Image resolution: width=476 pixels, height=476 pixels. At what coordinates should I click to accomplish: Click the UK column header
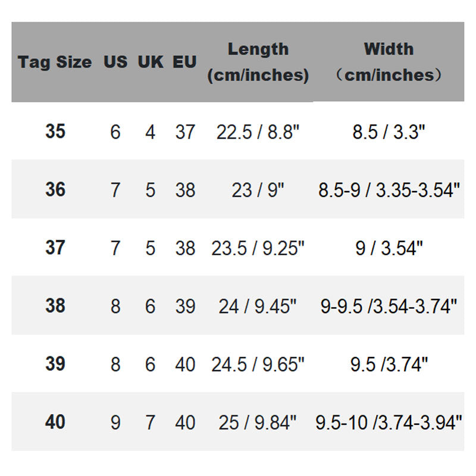(150, 62)
